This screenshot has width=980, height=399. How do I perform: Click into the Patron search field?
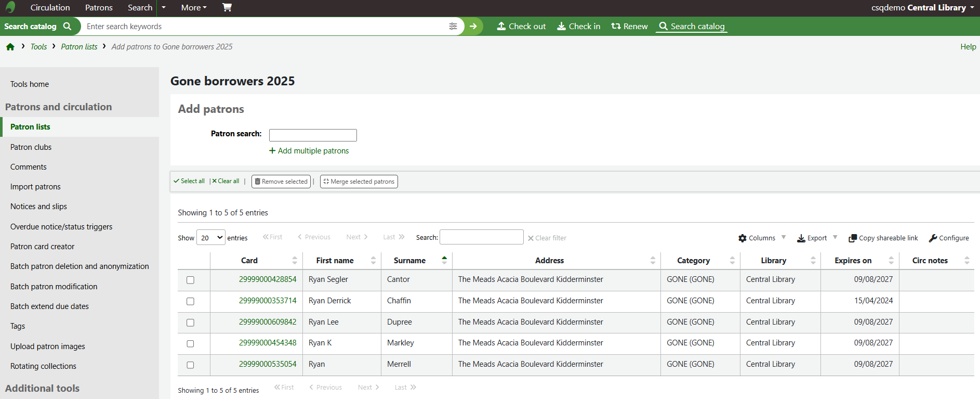pyautogui.click(x=313, y=135)
